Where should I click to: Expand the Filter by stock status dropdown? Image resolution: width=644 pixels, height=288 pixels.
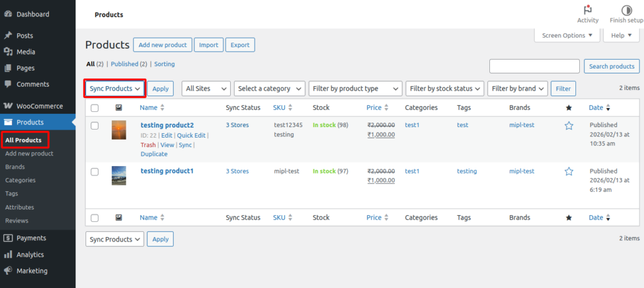[445, 89]
